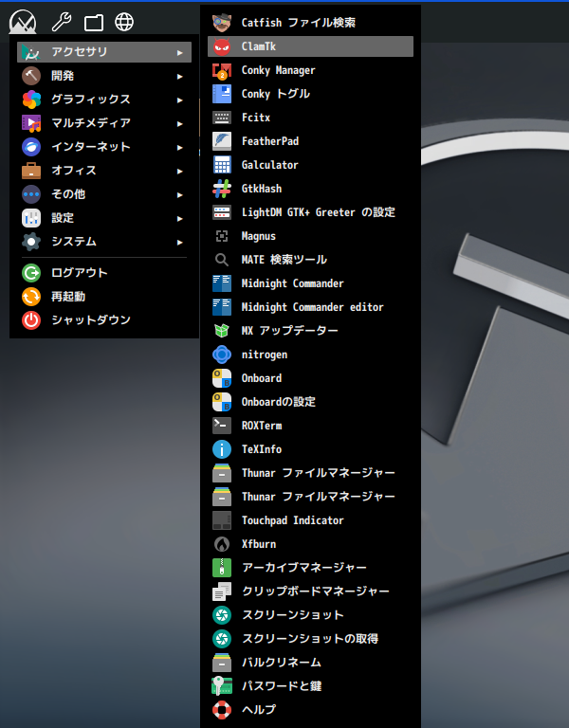The width and height of the screenshot is (569, 728).
Task: Launch Midnight Commander
Action: [310, 283]
